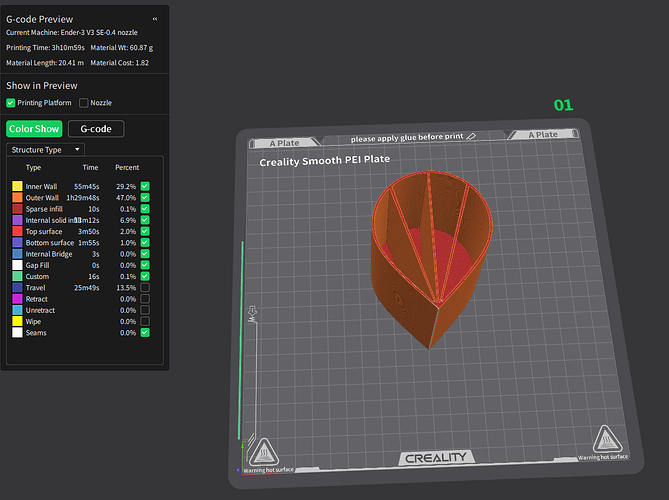Click the Inner Wall yellow color swatch
The height and width of the screenshot is (500, 669).
tap(17, 186)
